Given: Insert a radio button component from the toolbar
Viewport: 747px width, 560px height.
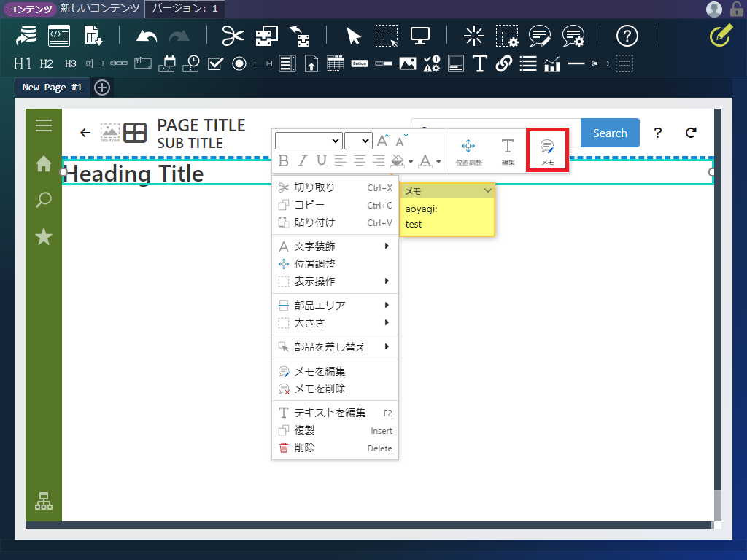Looking at the screenshot, I should (239, 63).
